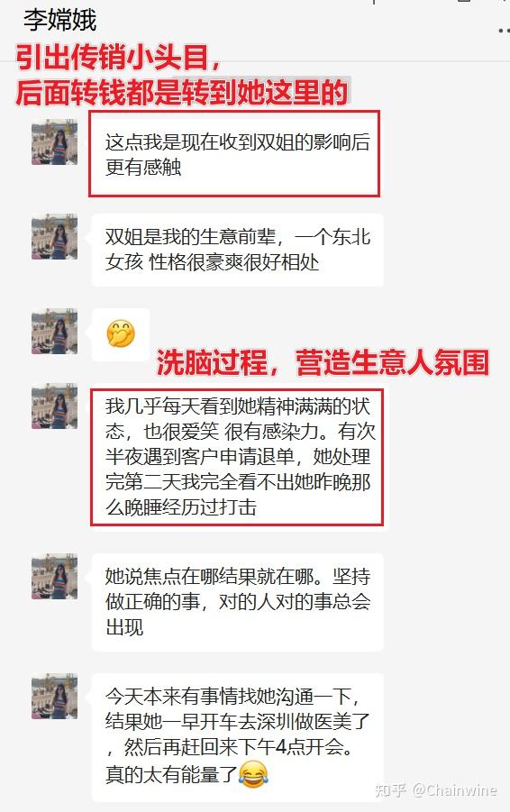Click the avatar beside 我几乎每天 message

tap(54, 406)
